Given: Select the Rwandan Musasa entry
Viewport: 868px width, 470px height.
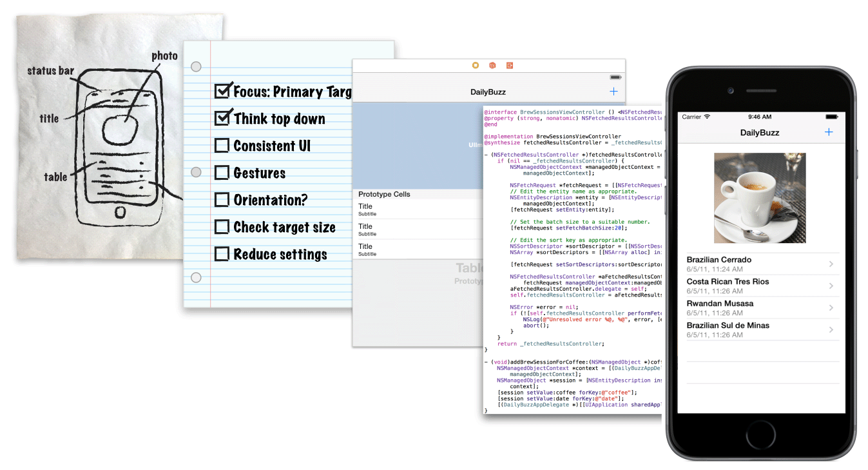Looking at the screenshot, I should [x=763, y=308].
